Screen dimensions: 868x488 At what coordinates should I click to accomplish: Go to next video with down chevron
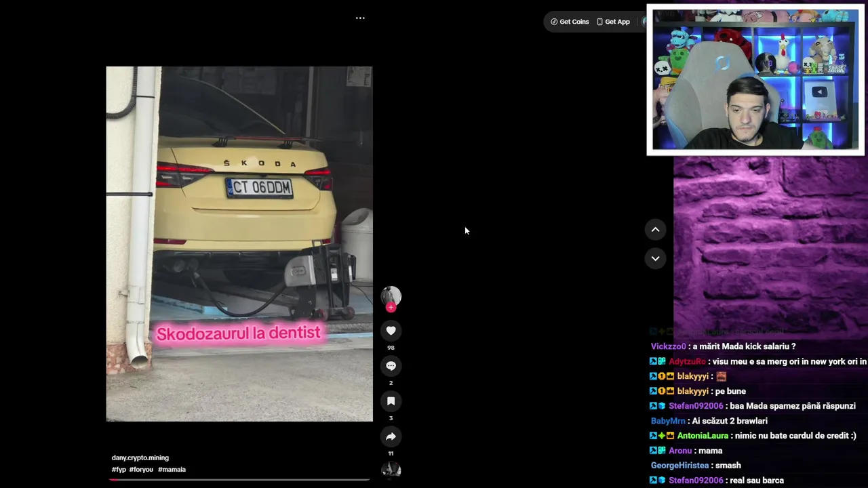point(655,258)
